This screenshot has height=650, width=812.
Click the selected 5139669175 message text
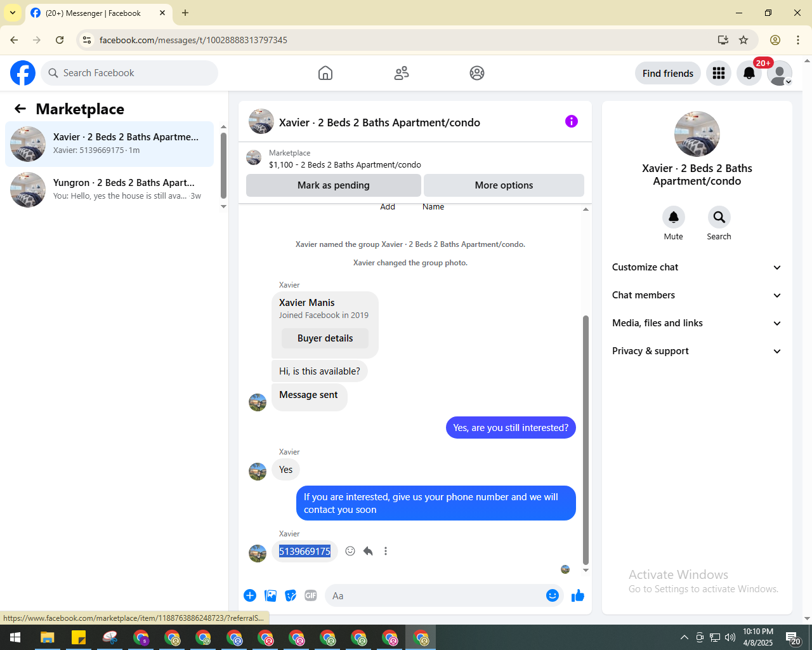305,551
